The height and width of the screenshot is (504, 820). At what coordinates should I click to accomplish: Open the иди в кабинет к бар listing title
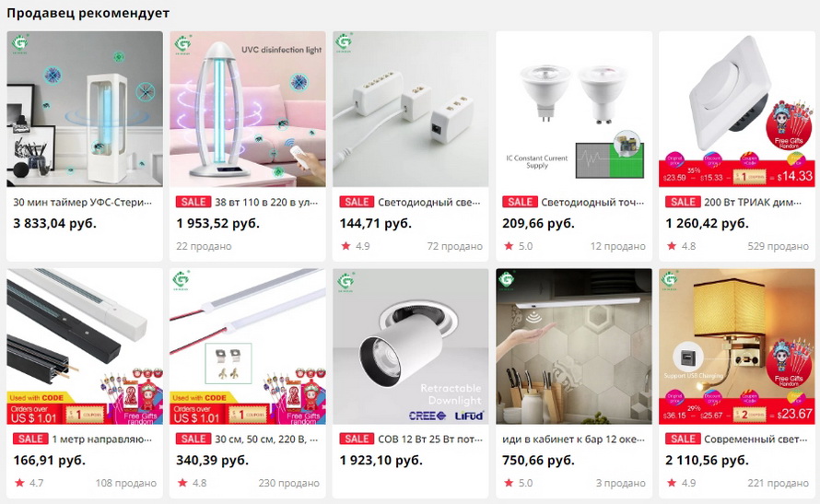[574, 440]
